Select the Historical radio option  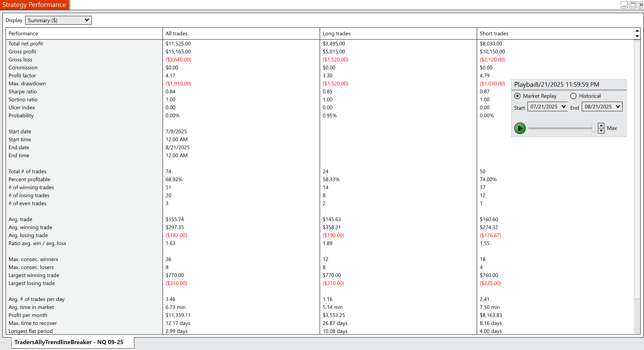(x=573, y=96)
